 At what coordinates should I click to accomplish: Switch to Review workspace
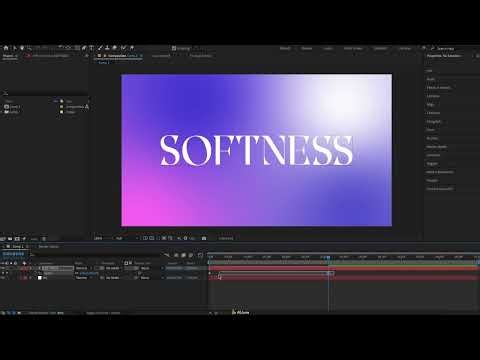pyautogui.click(x=307, y=48)
